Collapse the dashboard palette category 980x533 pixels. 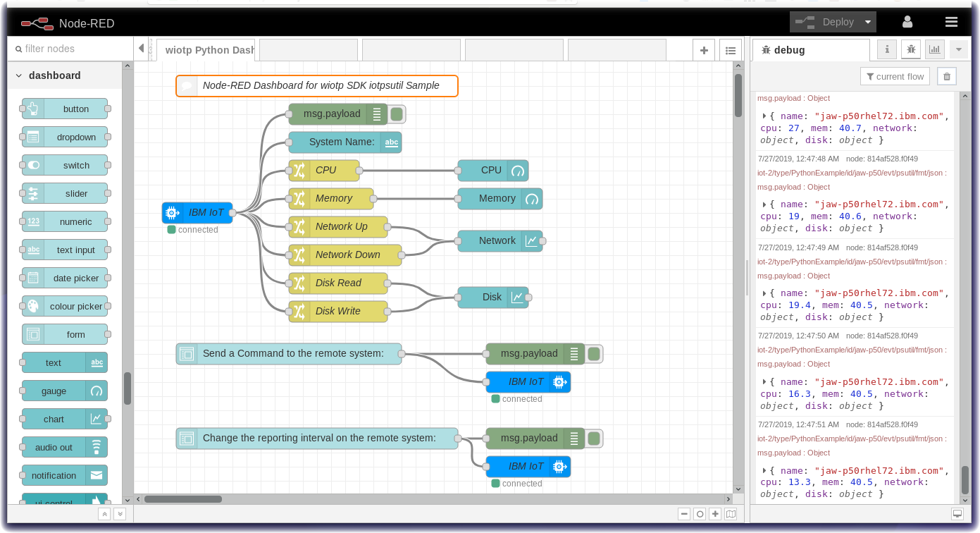pos(18,75)
